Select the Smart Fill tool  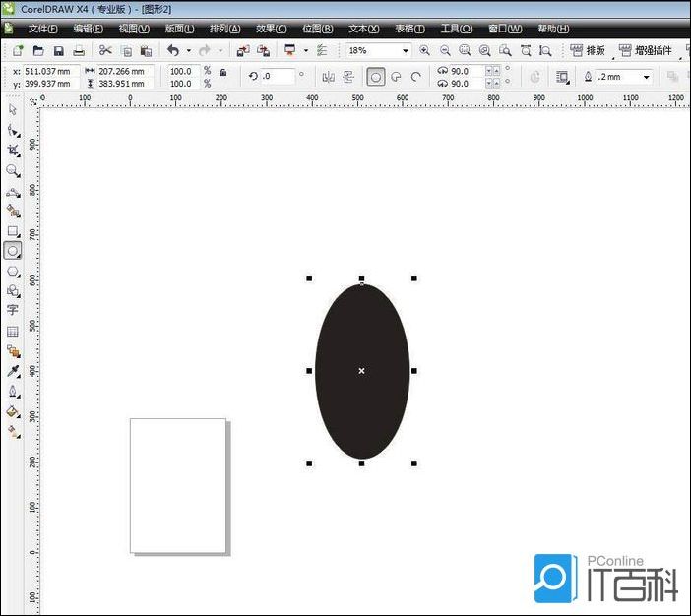13,212
